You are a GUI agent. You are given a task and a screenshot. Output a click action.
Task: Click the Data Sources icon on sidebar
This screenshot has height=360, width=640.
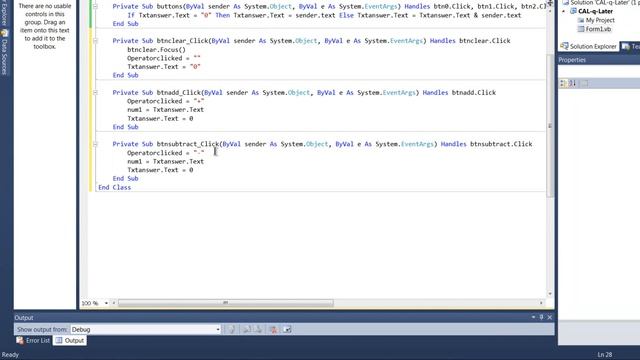pyautogui.click(x=4, y=33)
